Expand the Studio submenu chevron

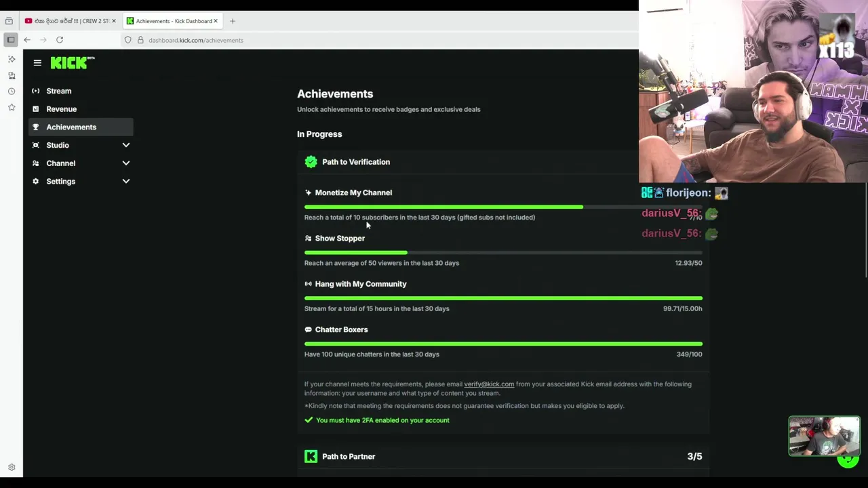point(125,145)
